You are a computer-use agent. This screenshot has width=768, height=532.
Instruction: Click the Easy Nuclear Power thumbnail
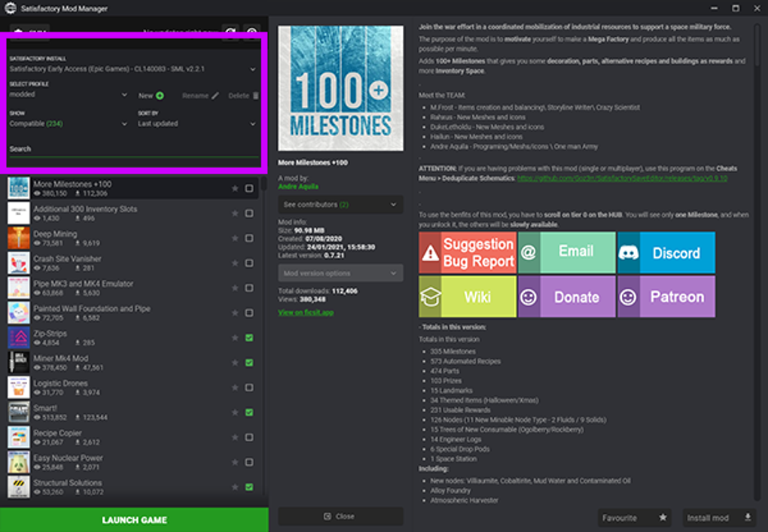[x=19, y=463]
